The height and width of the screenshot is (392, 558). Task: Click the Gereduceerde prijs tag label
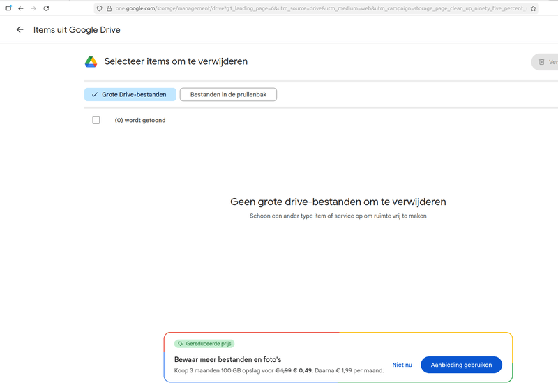click(x=204, y=344)
